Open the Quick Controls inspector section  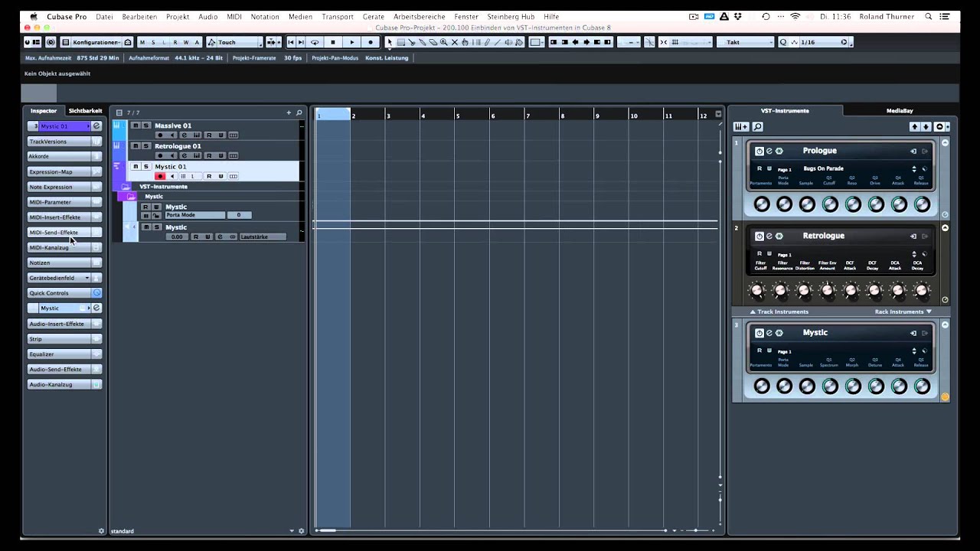64,293
